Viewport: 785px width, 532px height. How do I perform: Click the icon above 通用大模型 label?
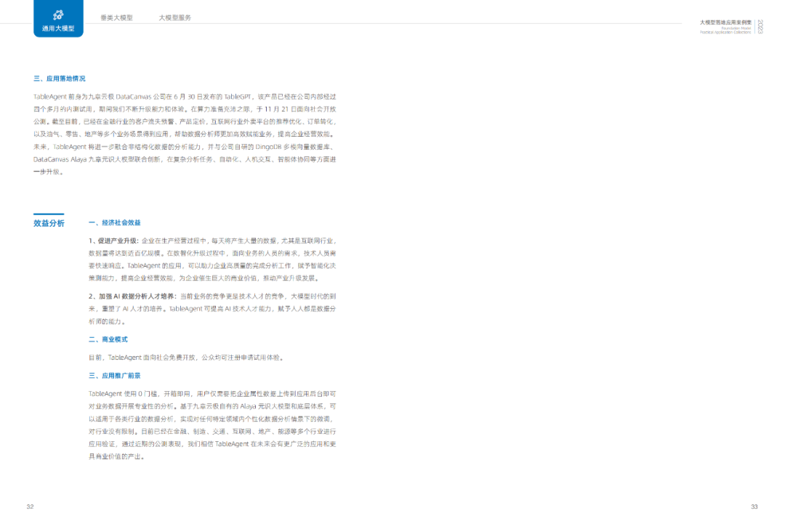[58, 15]
